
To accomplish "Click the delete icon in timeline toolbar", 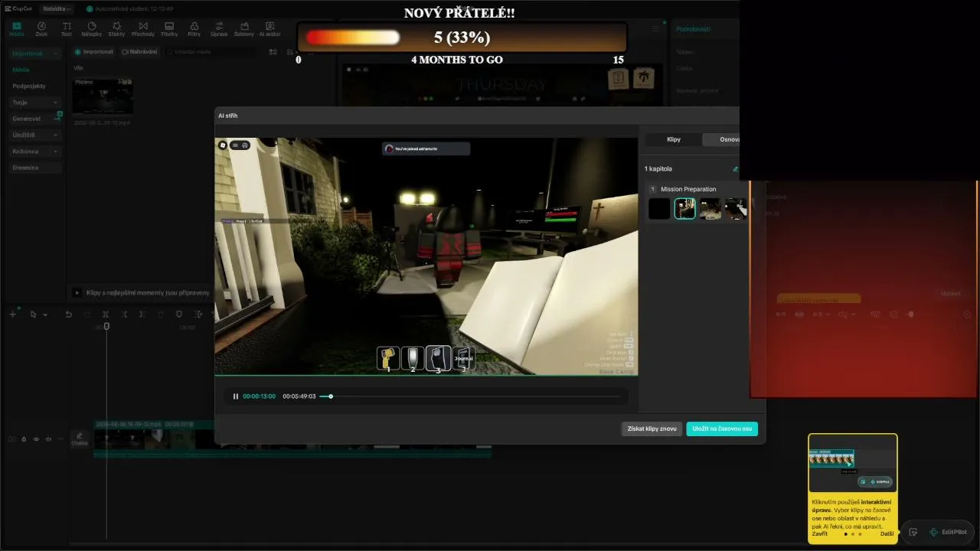I will 161,315.
